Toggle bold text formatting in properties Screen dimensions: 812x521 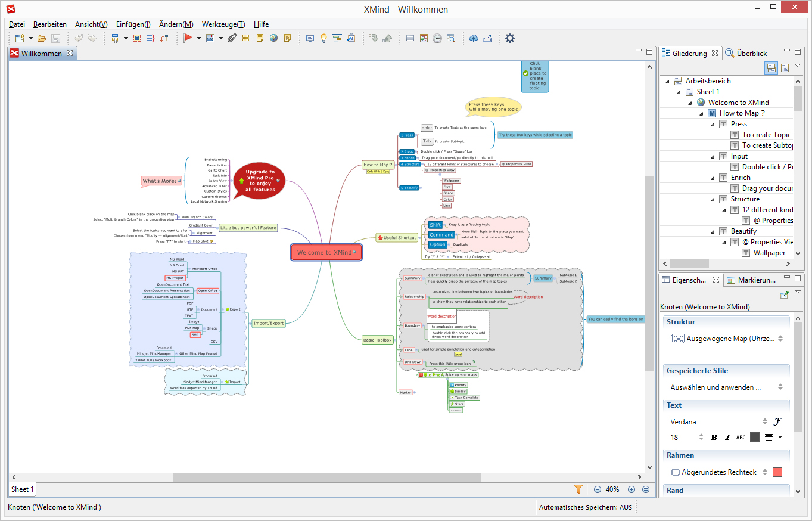coord(714,437)
